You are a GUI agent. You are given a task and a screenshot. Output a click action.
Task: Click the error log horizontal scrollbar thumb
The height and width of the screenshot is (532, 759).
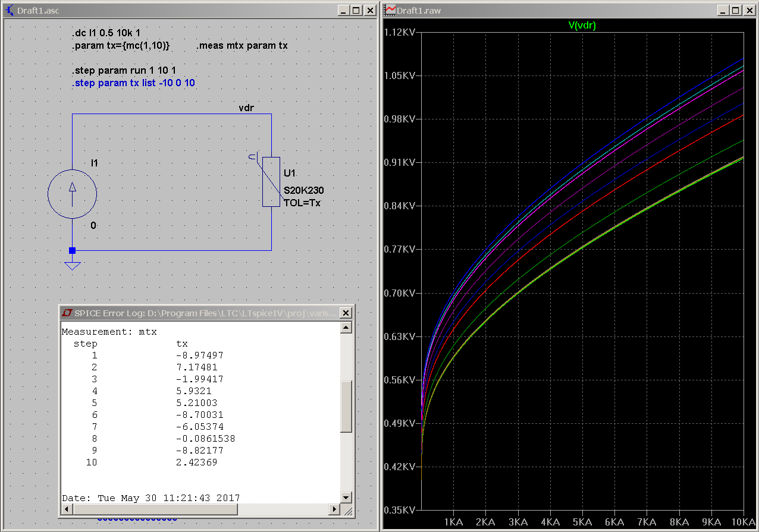tap(155, 509)
